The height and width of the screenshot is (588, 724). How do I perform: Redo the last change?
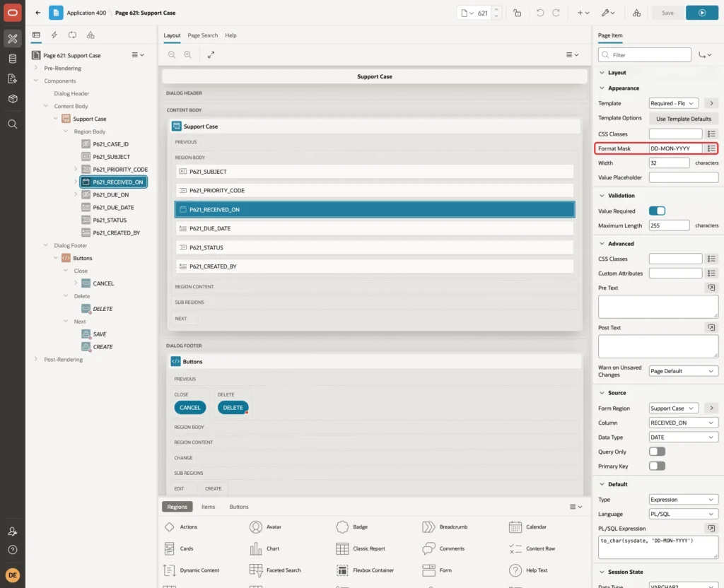[x=556, y=13]
